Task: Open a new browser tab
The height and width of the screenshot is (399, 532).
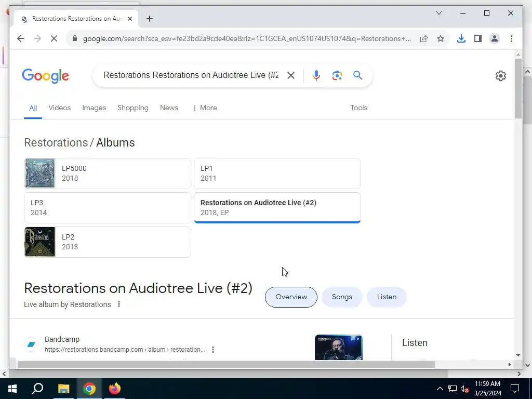Action: [x=150, y=19]
